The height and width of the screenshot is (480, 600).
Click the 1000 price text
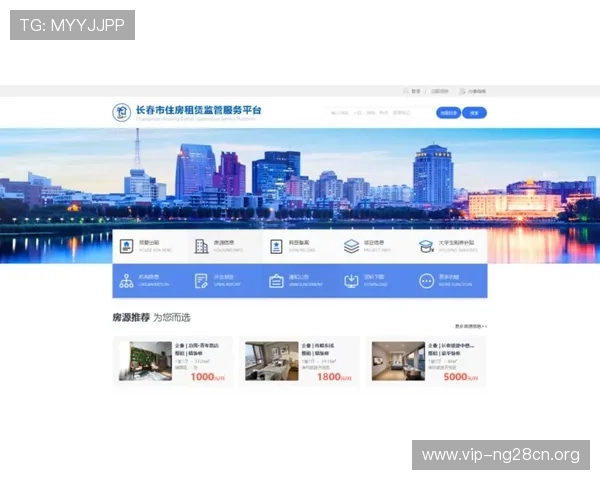pos(202,377)
